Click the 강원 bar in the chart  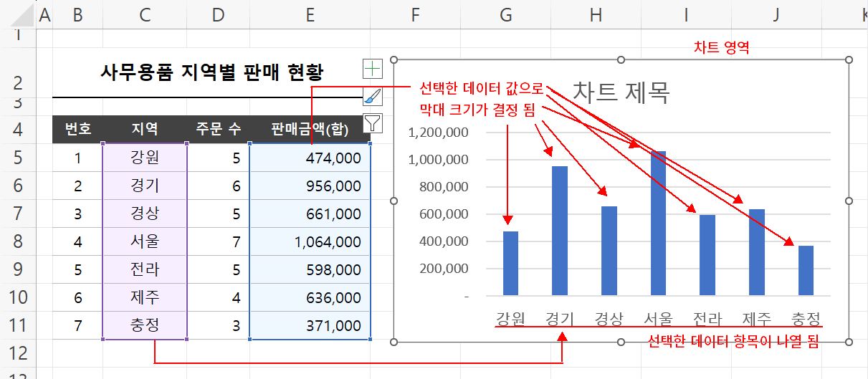click(510, 263)
